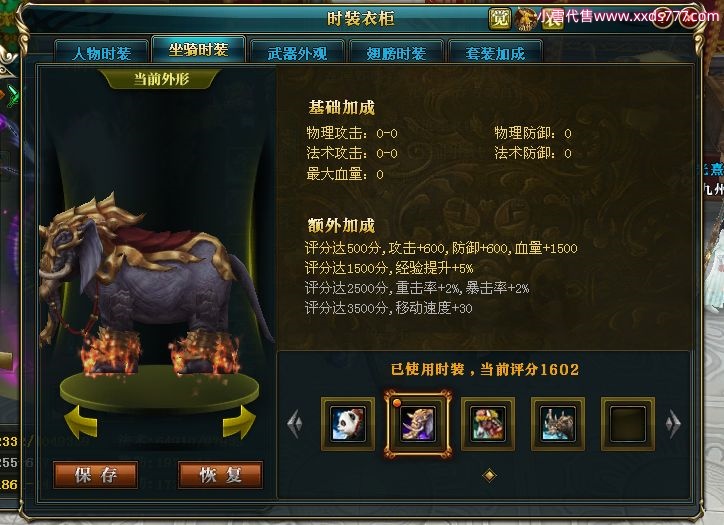Click the 恢复 button

(x=220, y=474)
